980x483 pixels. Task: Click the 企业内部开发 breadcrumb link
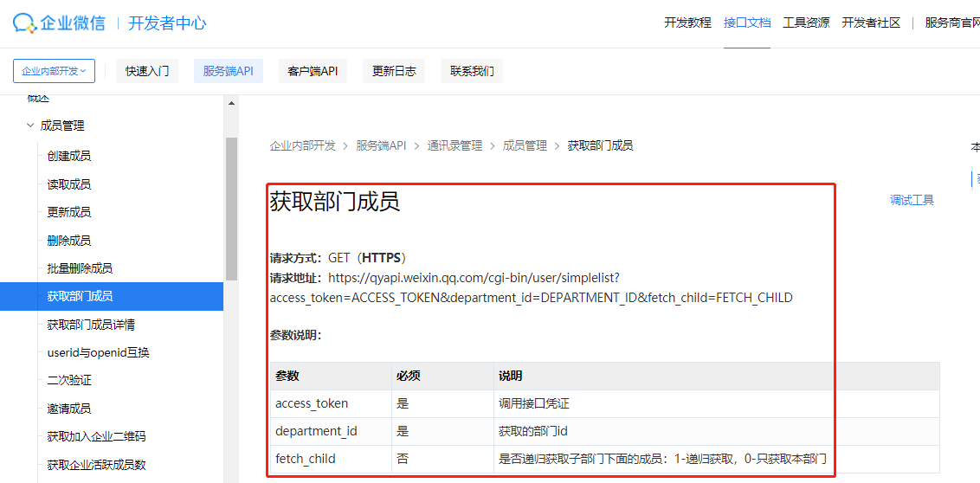tap(302, 145)
